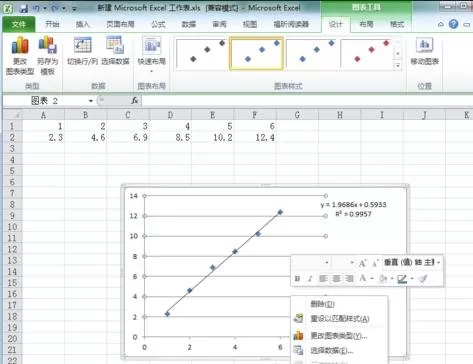Select column H header

(x=340, y=115)
